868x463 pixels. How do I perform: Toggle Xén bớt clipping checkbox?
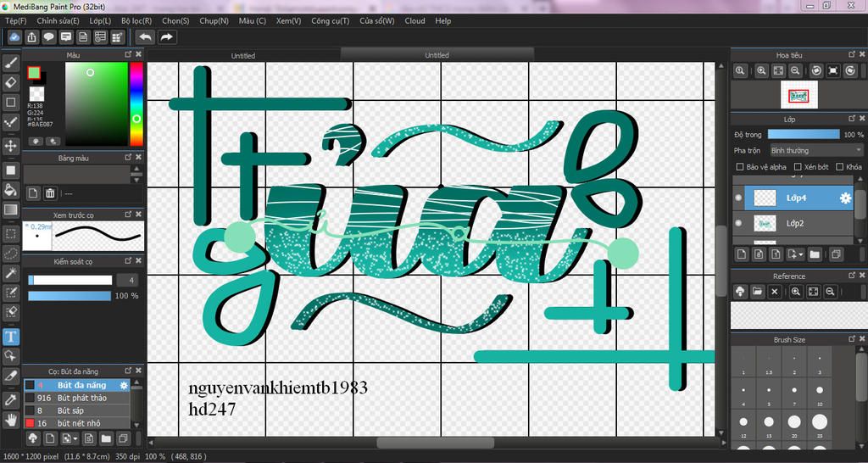coord(798,167)
